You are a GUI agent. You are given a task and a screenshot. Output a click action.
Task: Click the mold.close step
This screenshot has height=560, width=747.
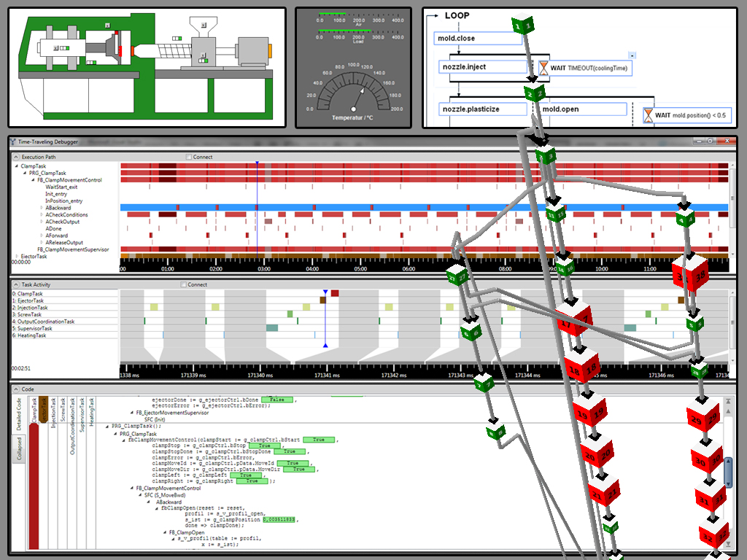478,38
